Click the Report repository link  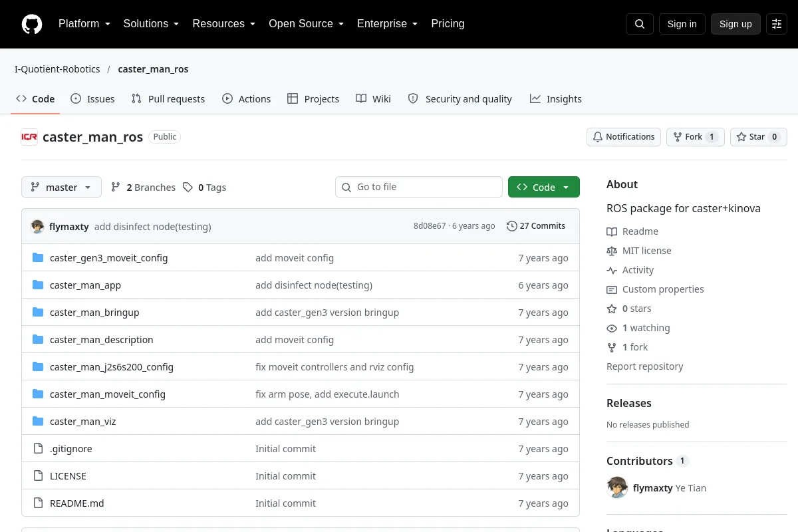pyautogui.click(x=645, y=366)
